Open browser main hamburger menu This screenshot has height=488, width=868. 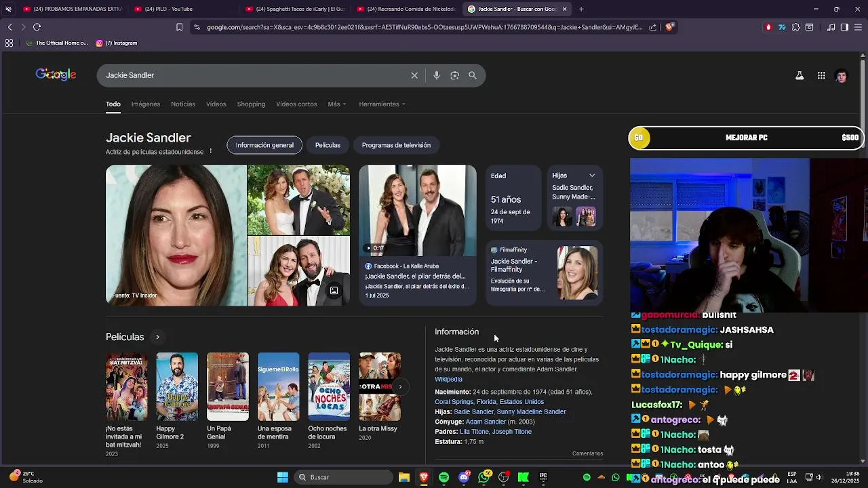[x=858, y=27]
